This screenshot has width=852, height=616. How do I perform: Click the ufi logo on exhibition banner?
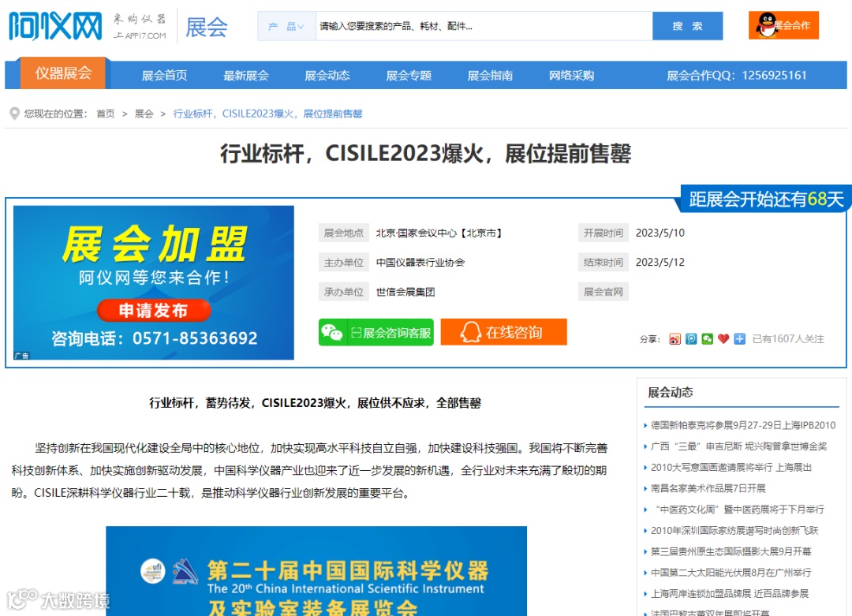coord(153,571)
